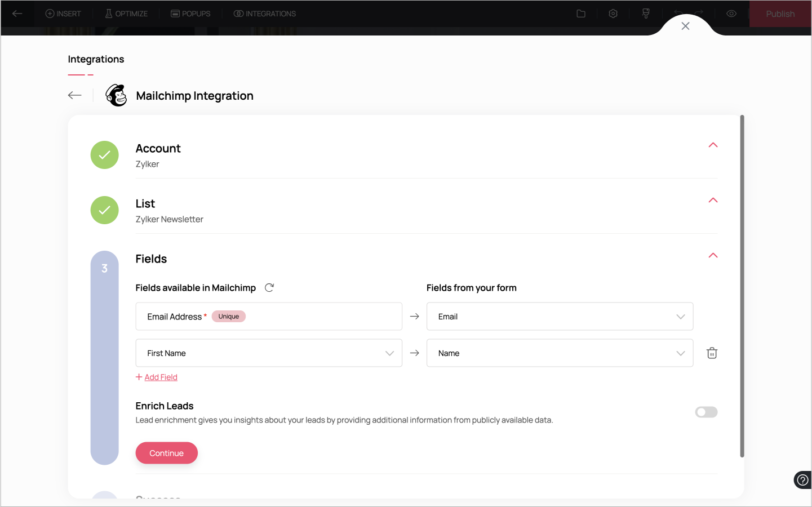Click the paint brush theme icon
Viewport: 812px width, 507px height.
(x=646, y=14)
